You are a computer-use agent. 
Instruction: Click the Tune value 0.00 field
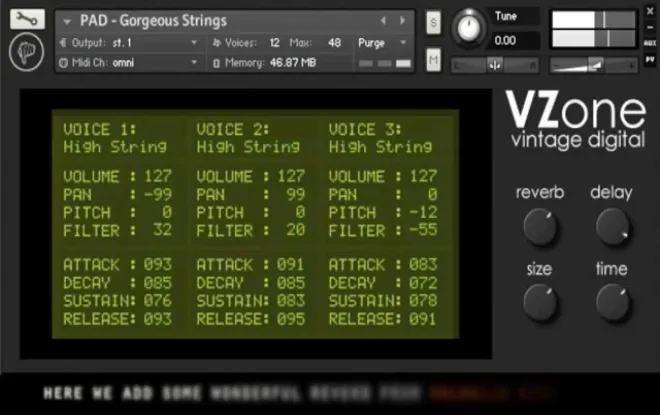(515, 40)
